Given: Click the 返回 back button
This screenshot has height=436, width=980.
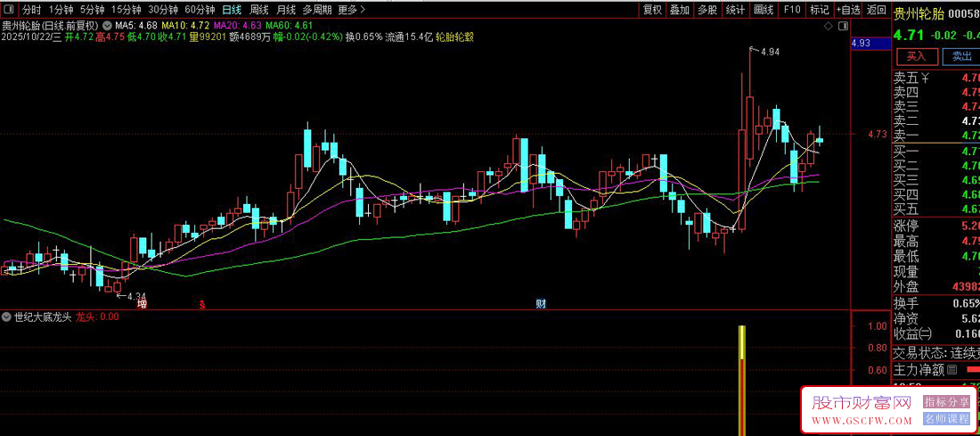Looking at the screenshot, I should tap(877, 10).
